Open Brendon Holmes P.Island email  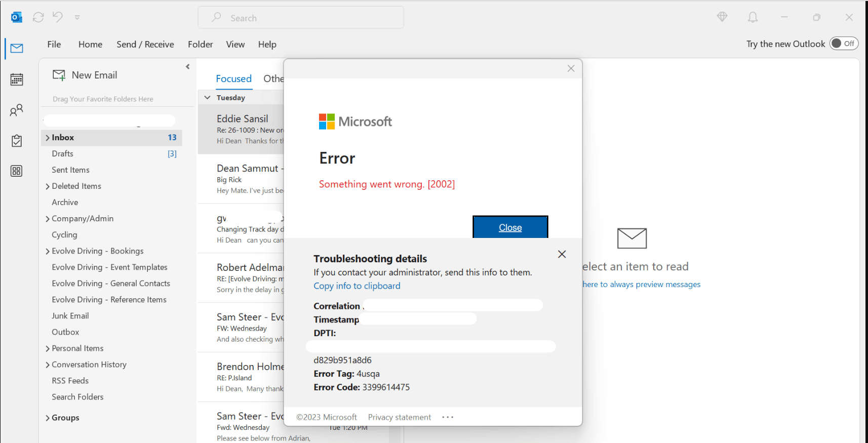(x=241, y=377)
